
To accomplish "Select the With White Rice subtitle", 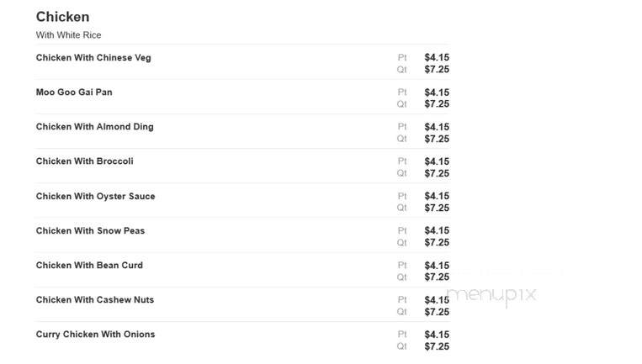I will pos(68,35).
